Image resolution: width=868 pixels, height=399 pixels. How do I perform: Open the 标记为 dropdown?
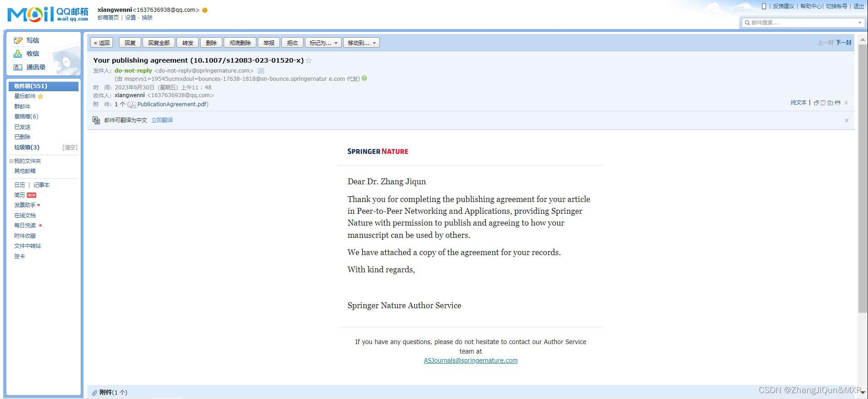[x=324, y=43]
